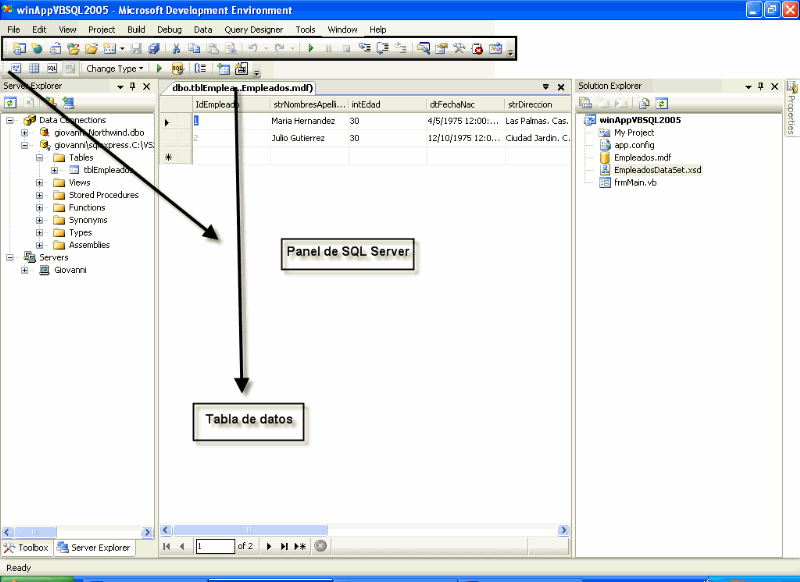Click the Undo arrow icon
Image resolution: width=800 pixels, height=582 pixels.
click(253, 48)
